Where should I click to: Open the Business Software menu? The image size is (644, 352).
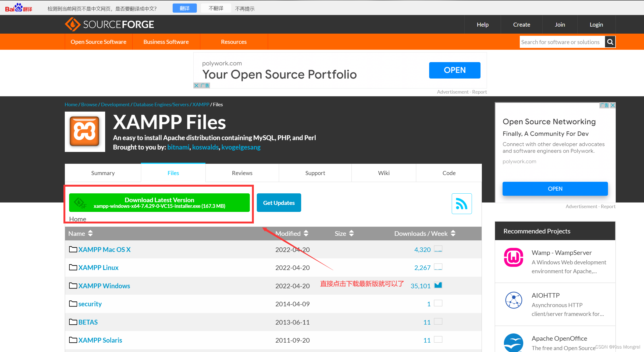pyautogui.click(x=166, y=42)
